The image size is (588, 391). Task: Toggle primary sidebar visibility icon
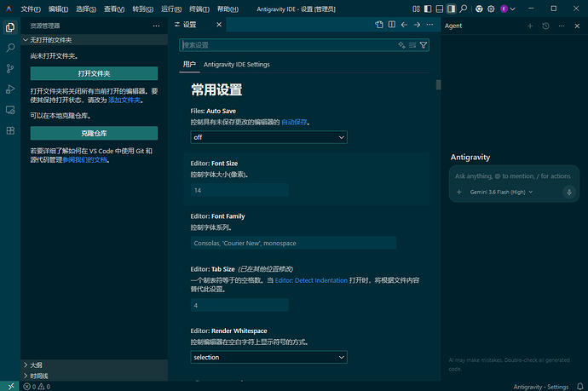click(428, 9)
